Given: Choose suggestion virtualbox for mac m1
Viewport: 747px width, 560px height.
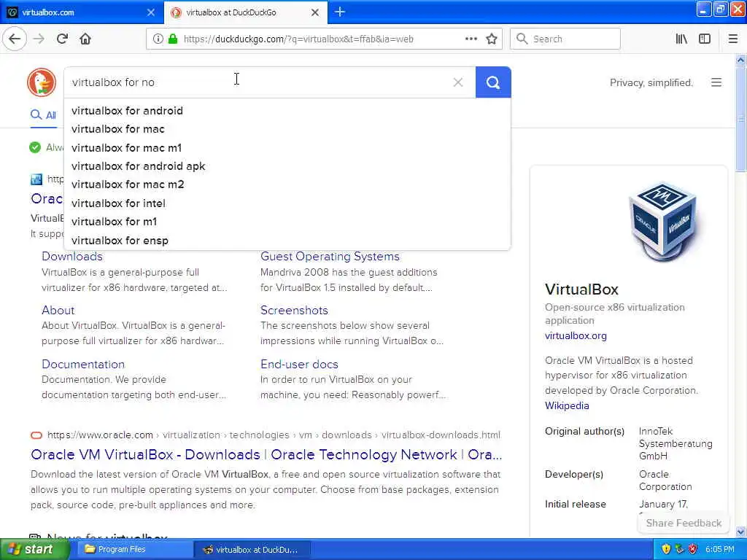Looking at the screenshot, I should pos(287,147).
